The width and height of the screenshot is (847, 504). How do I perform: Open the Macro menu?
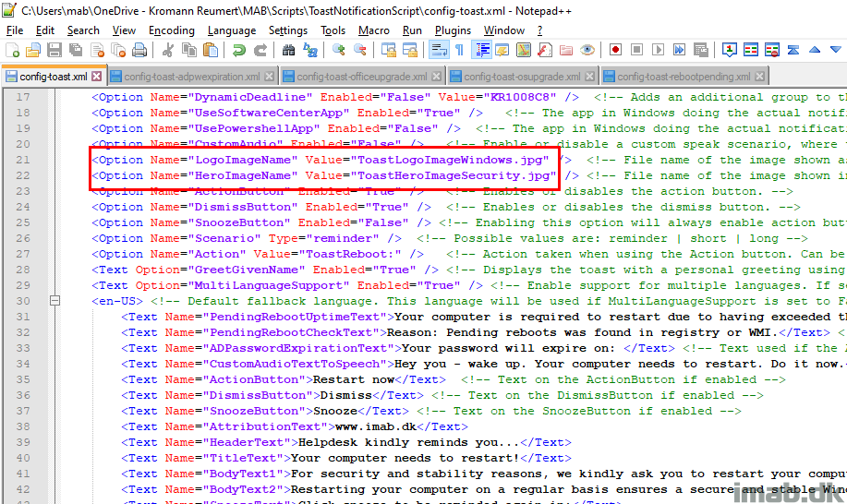click(x=374, y=30)
